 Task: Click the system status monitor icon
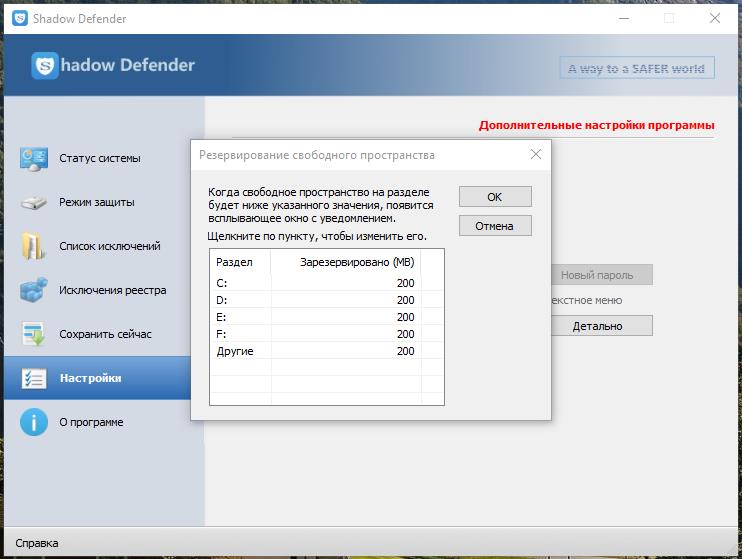[34, 159]
